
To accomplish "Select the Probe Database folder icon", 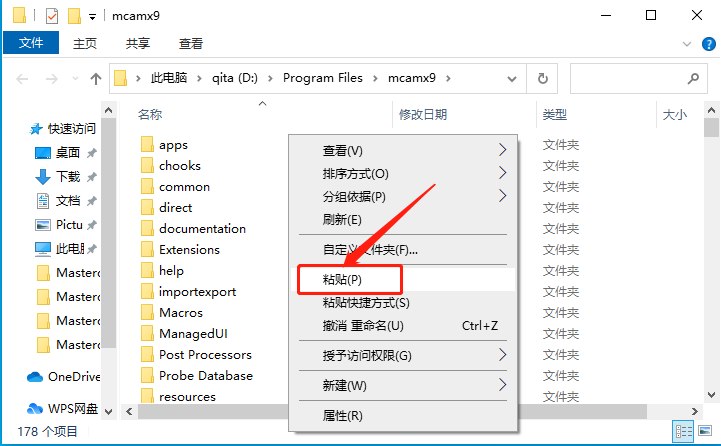I will click(147, 375).
